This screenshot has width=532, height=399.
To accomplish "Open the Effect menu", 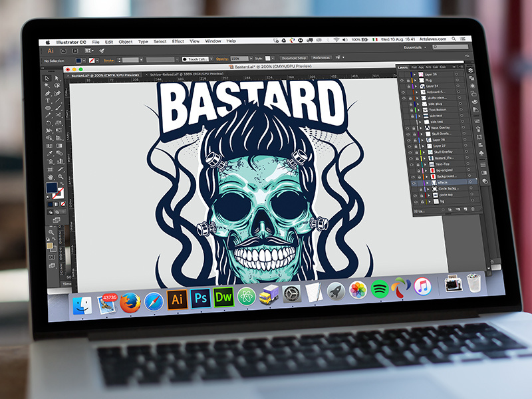I will [x=178, y=41].
